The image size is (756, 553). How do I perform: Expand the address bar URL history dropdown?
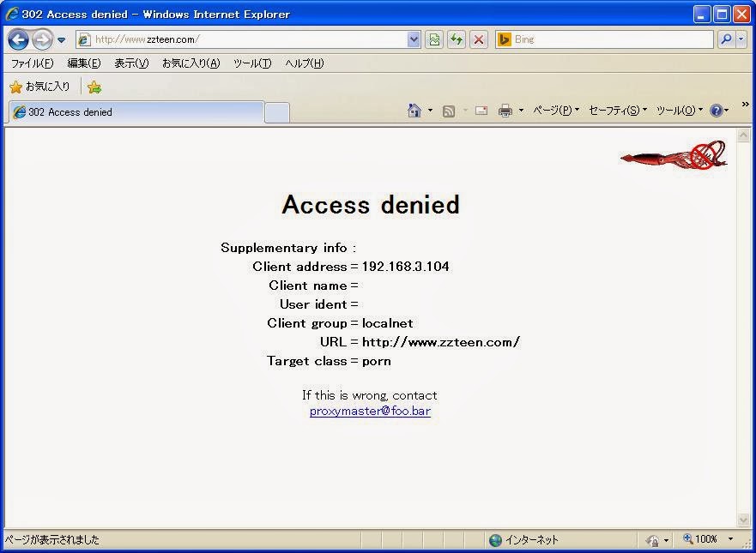tap(414, 39)
